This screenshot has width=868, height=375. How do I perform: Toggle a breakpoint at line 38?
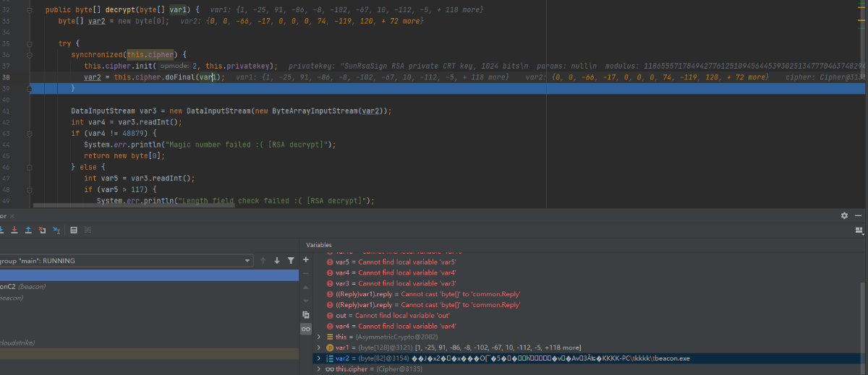[x=19, y=77]
